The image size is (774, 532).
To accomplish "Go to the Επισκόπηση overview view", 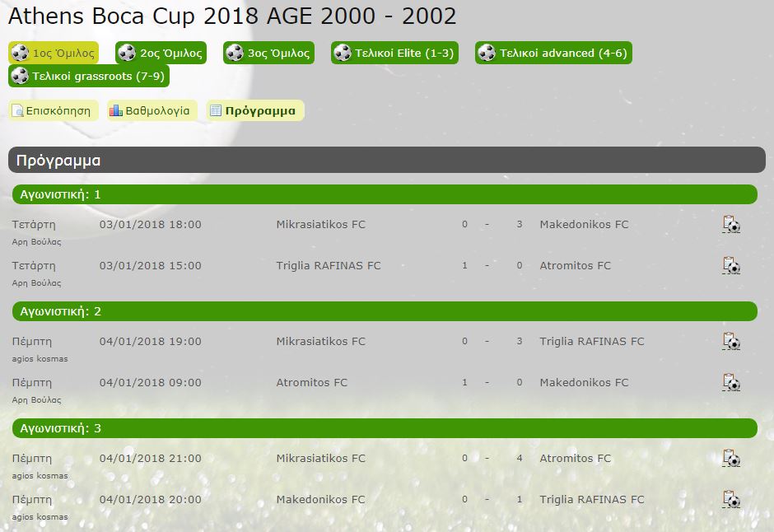I will (x=53, y=110).
